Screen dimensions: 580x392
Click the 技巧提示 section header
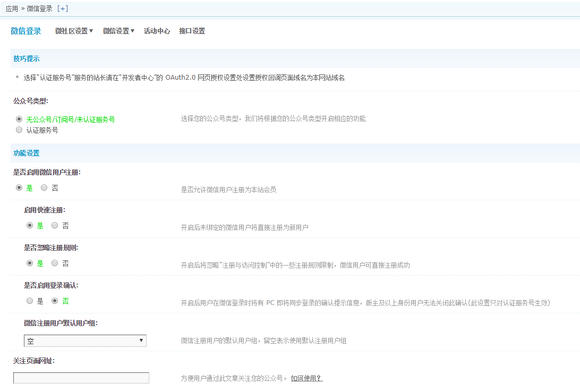click(x=26, y=58)
